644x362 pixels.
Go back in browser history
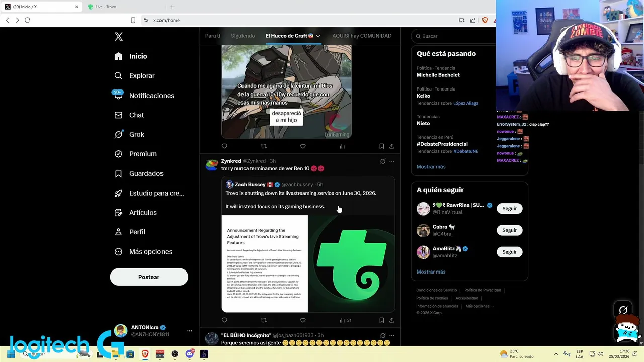[x=7, y=20]
